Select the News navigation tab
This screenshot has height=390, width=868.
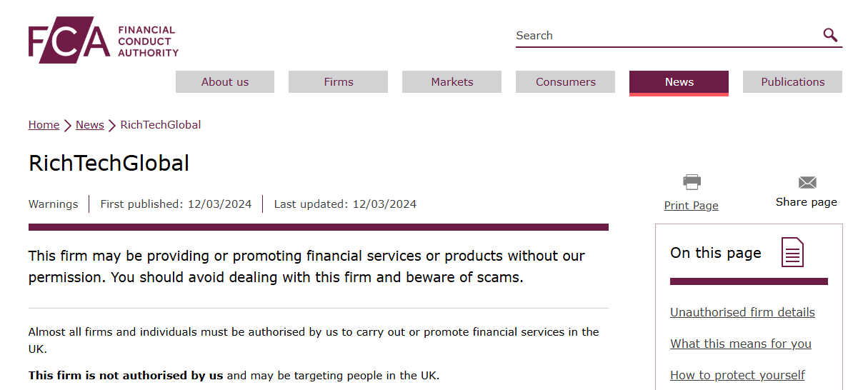coord(679,82)
